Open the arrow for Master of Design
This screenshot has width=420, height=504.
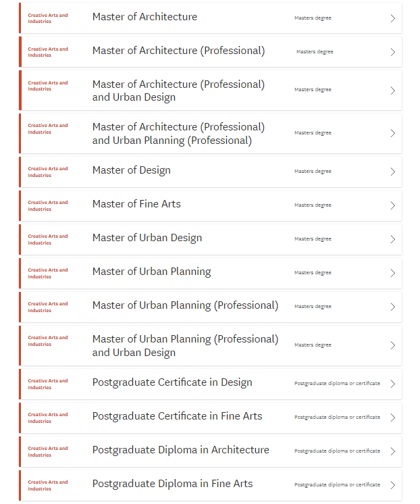pyautogui.click(x=393, y=172)
